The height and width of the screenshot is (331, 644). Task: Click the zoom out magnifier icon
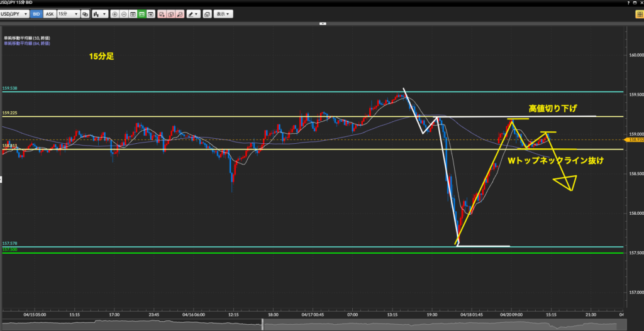click(x=124, y=14)
